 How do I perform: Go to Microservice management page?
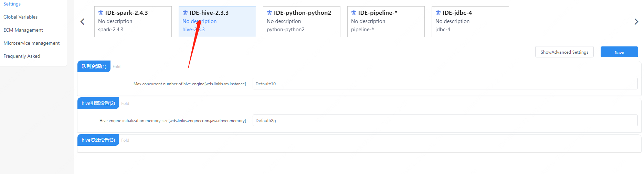[x=32, y=43]
